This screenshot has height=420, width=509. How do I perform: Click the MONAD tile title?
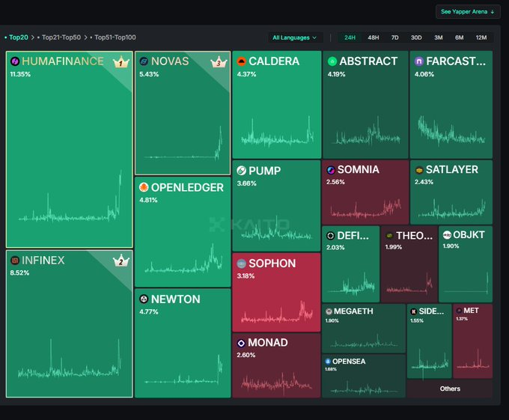click(x=268, y=343)
